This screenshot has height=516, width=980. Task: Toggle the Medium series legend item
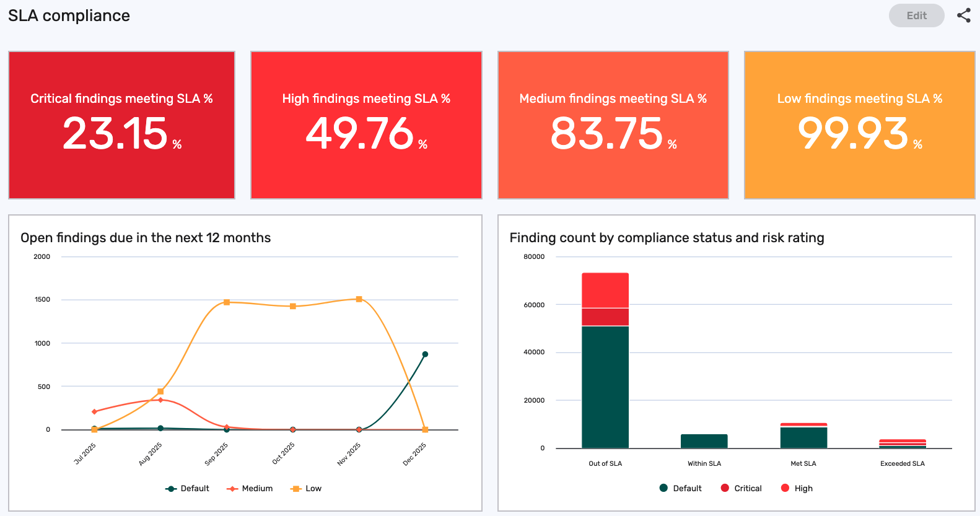click(x=250, y=489)
